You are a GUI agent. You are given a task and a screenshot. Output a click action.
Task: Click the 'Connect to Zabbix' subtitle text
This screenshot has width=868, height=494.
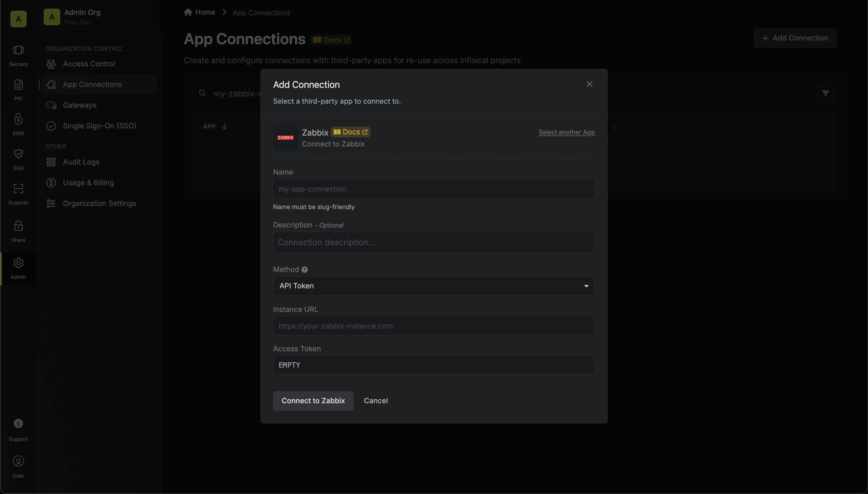pos(333,144)
